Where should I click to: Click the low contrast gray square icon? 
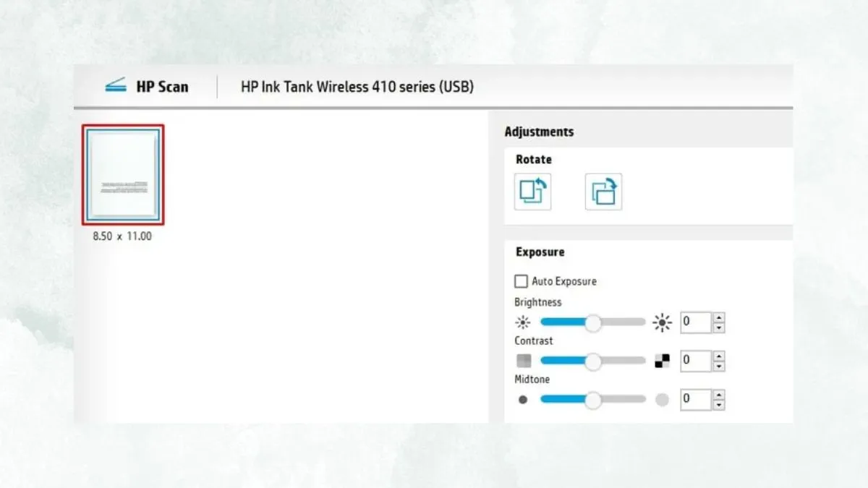click(x=523, y=361)
